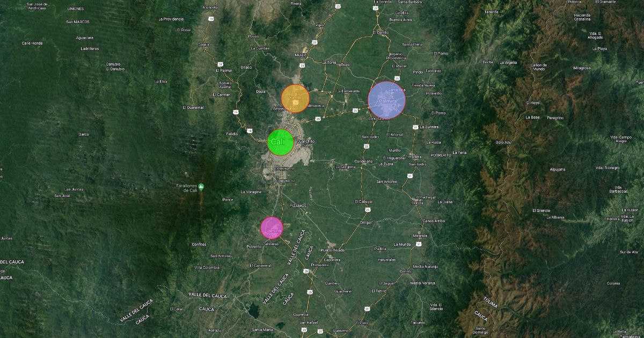Screen dimensions: 644x338
Task: Click the Ortigal label
Action: tap(365, 222)
